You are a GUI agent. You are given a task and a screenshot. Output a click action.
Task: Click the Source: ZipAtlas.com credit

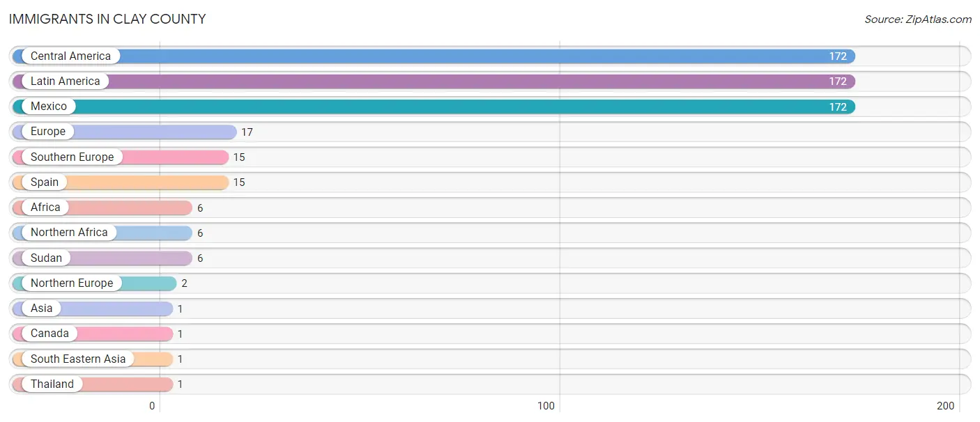(x=918, y=19)
